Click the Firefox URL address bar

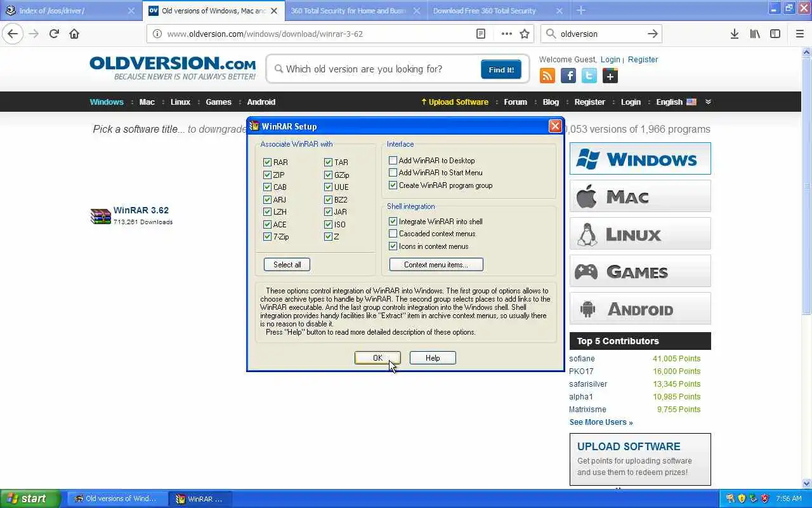[x=317, y=34]
